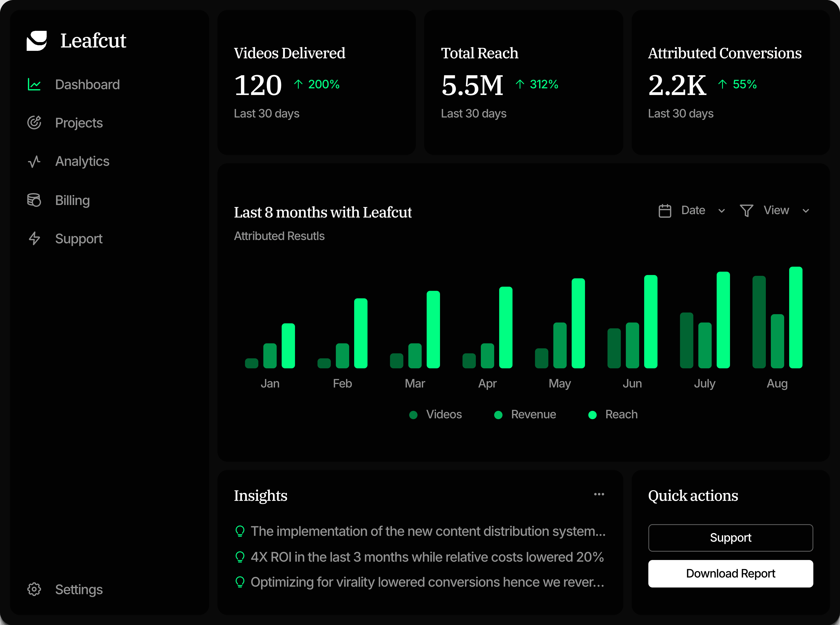This screenshot has height=625, width=840.
Task: Click the Leafcut logo icon
Action: coord(37,40)
